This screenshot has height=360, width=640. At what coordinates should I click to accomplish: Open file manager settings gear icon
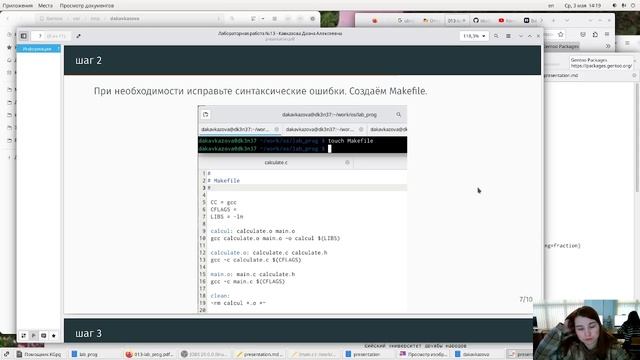pyautogui.click(x=313, y=19)
